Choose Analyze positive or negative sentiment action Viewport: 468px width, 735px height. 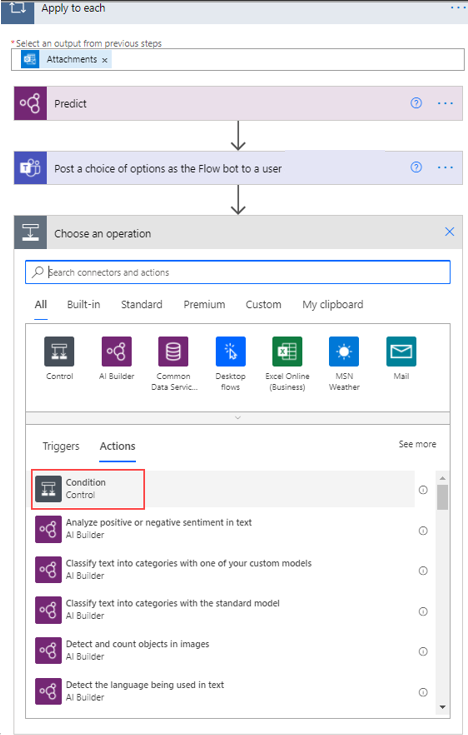pyautogui.click(x=224, y=529)
